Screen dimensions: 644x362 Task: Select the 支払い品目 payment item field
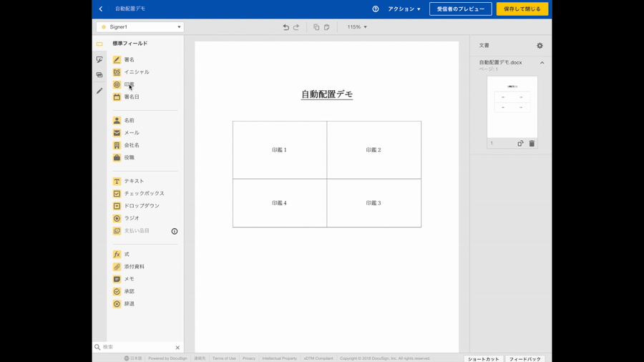(132, 230)
